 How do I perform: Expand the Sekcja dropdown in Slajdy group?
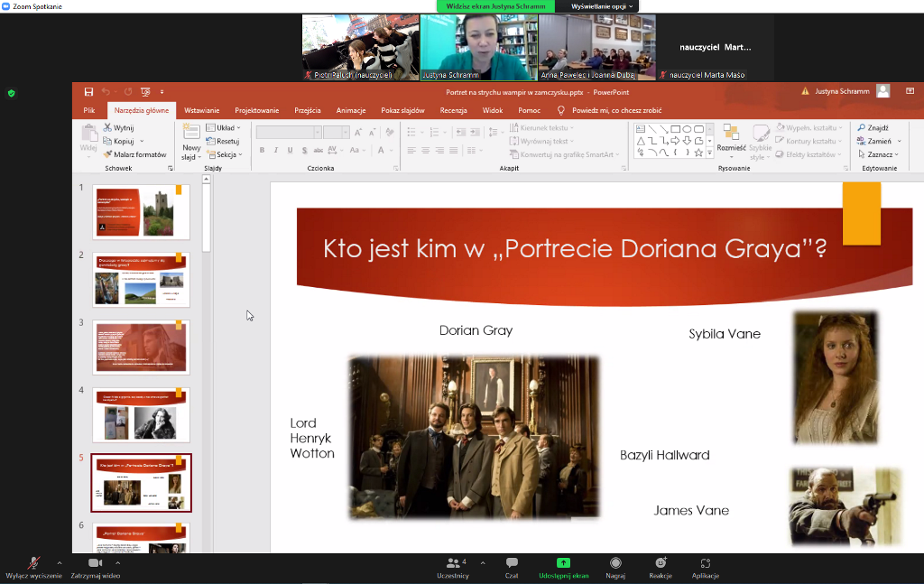pos(225,154)
